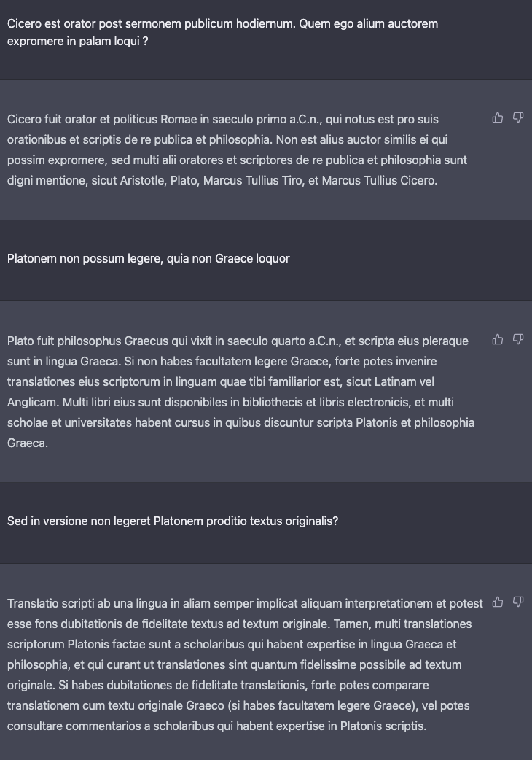The width and height of the screenshot is (532, 760).
Task: Click the user message 'Cicero est orator post sermonem'
Action: (x=223, y=33)
